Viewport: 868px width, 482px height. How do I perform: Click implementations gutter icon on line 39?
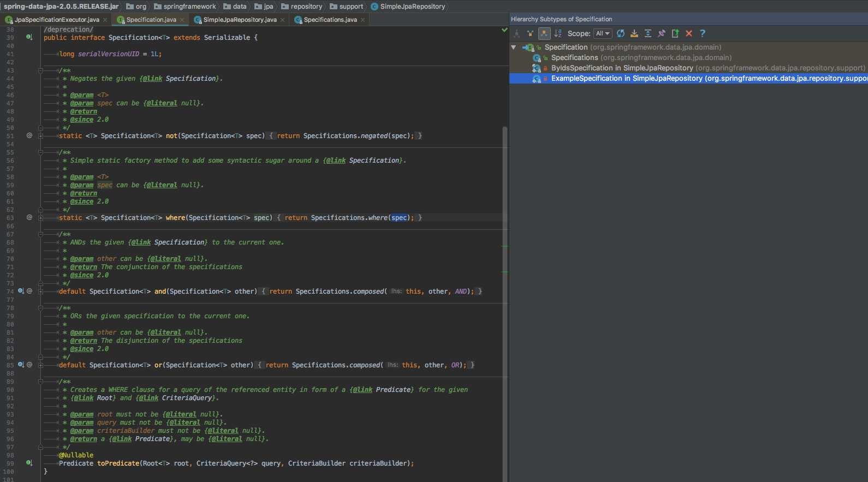click(29, 37)
